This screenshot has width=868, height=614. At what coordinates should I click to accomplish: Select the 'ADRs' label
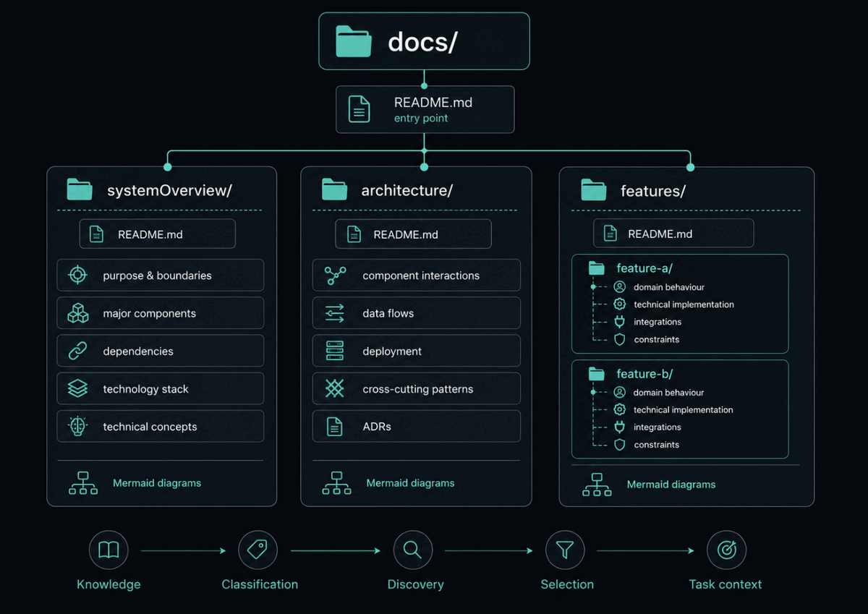(x=377, y=427)
